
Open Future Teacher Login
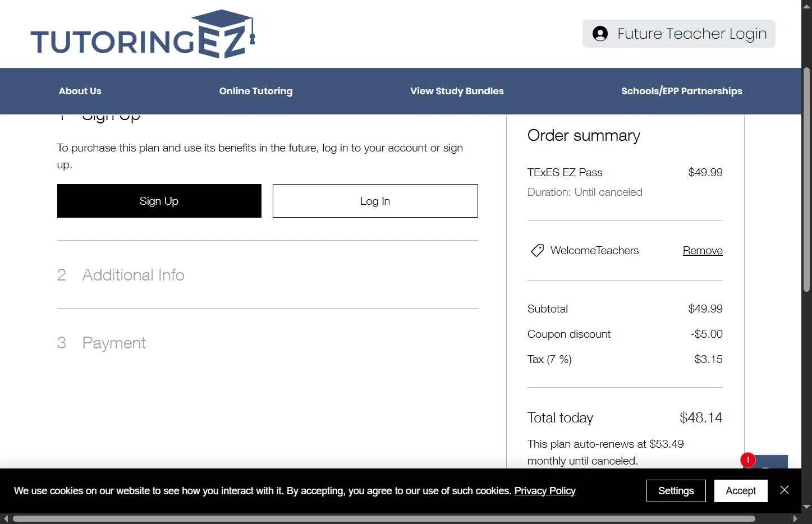click(679, 34)
